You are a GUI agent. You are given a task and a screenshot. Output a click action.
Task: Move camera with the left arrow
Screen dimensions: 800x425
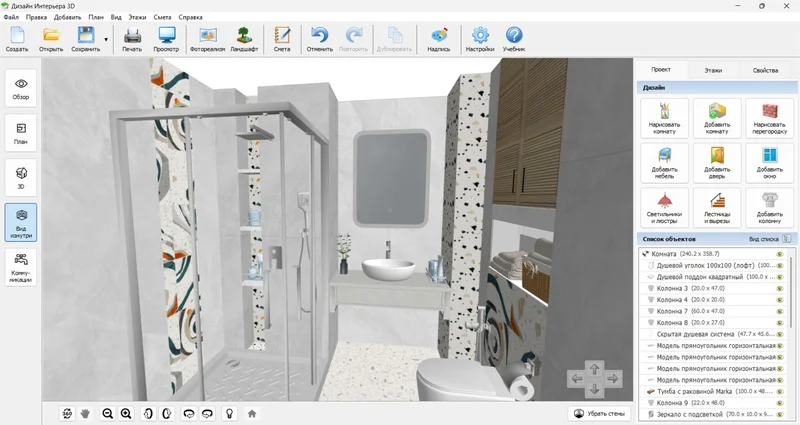click(x=577, y=379)
